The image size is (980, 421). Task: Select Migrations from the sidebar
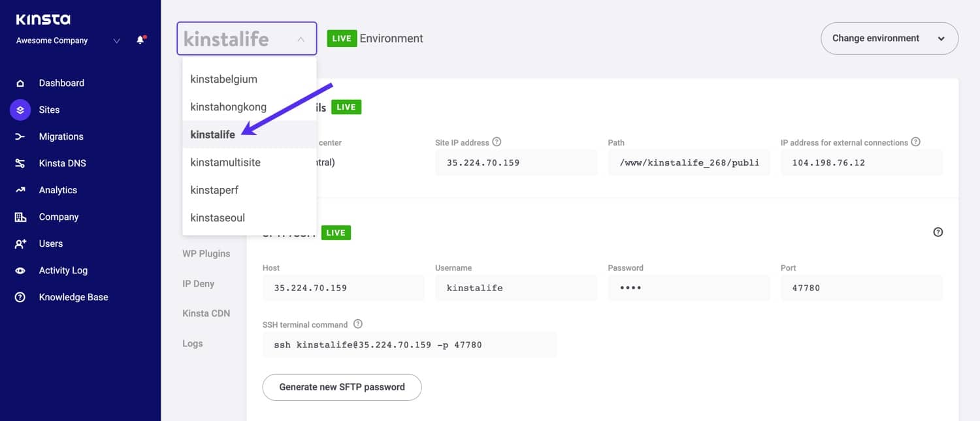coord(61,136)
